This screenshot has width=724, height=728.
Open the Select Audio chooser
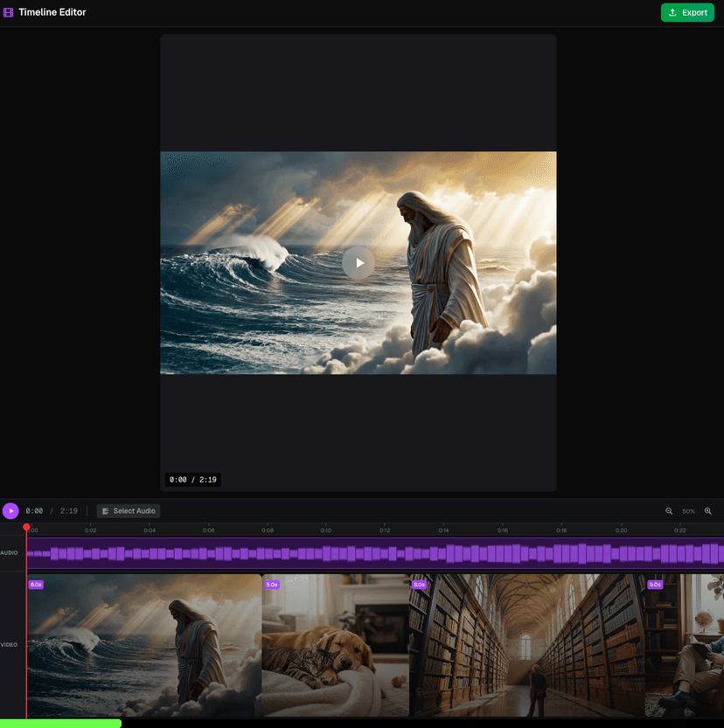pos(128,510)
